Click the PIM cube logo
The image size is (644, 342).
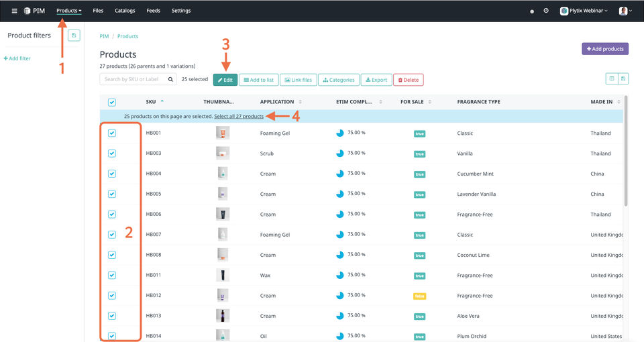pyautogui.click(x=27, y=11)
